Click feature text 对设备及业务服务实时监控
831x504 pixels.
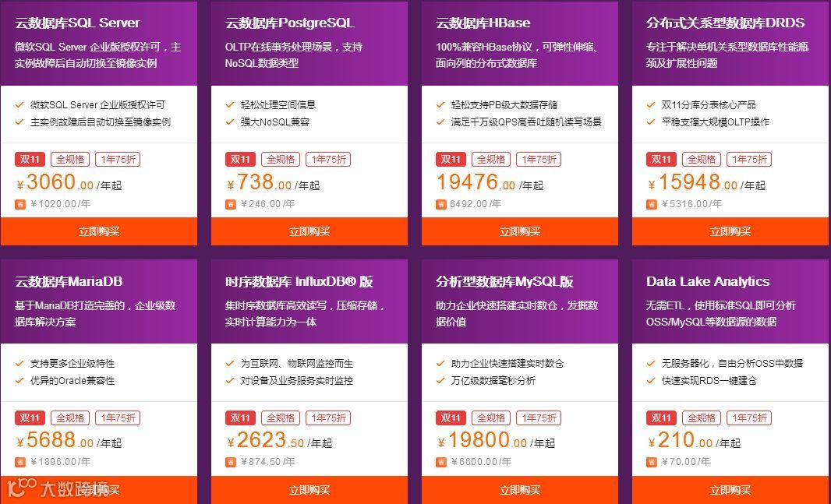pos(297,380)
